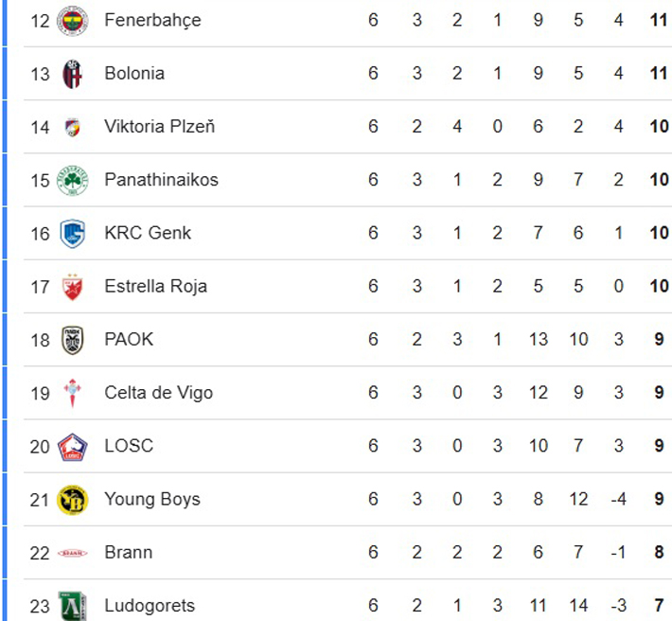Click the Celta de Vigo crest
Image resolution: width=672 pixels, height=621 pixels.
[72, 393]
